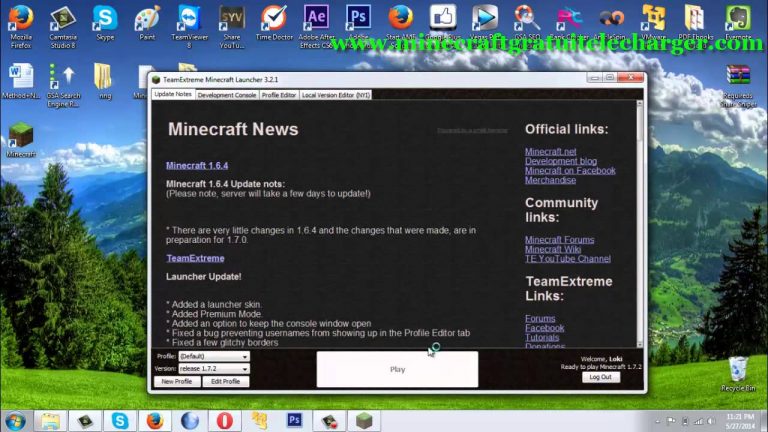The width and height of the screenshot is (768, 432).
Task: Open Minecraft.net official link
Action: pyautogui.click(x=551, y=152)
